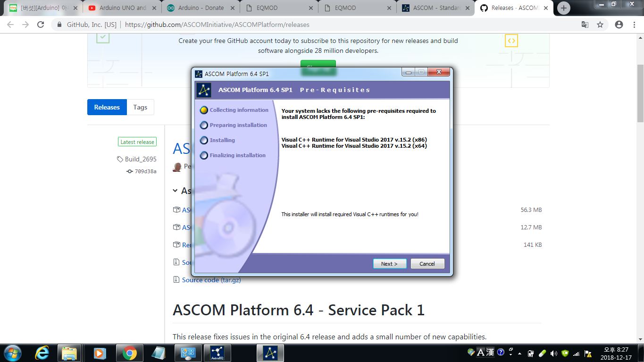Click the IME Hanja button
644x362 pixels.
(491, 352)
